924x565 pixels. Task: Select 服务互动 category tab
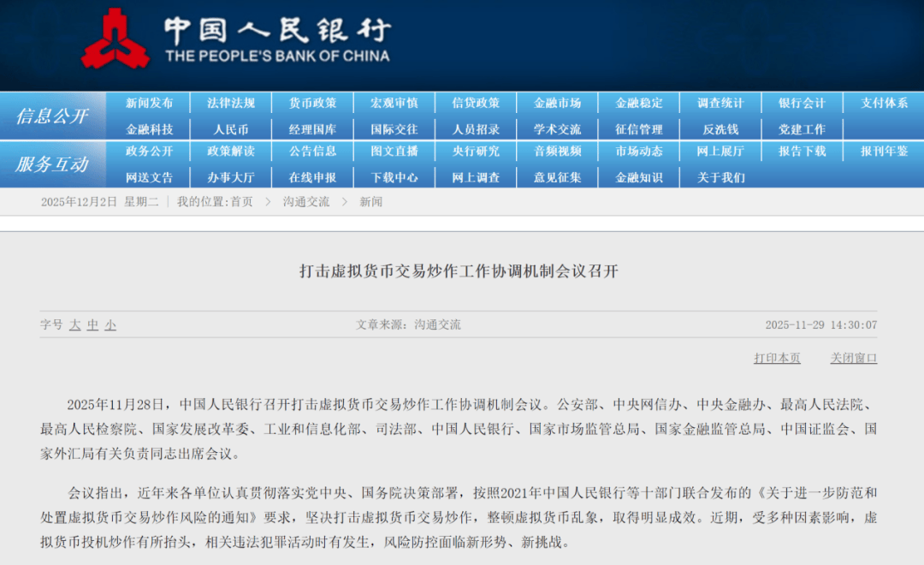coord(52,164)
